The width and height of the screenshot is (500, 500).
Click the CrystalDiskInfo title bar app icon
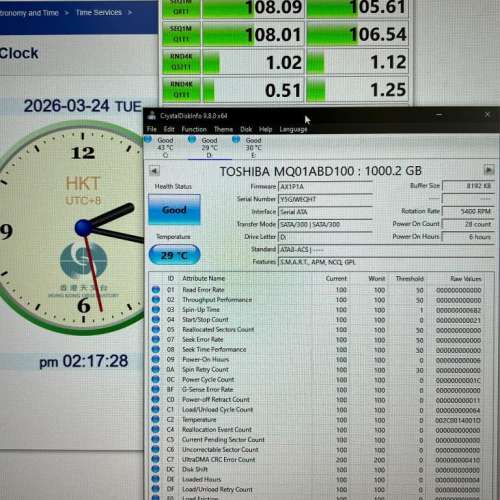click(x=152, y=116)
